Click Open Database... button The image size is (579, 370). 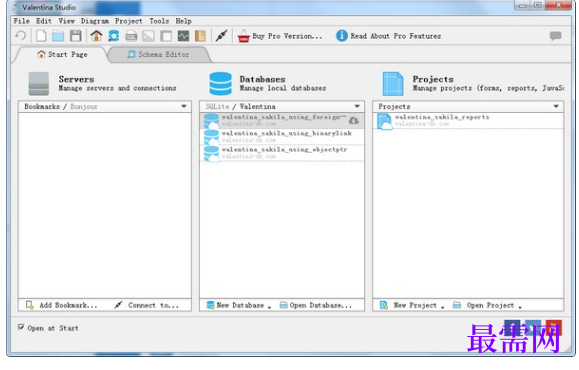tap(316, 305)
